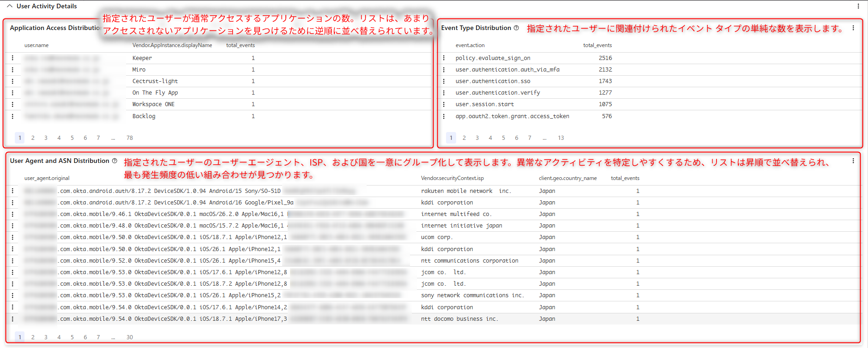Open row actions for internet multifeed co. row
The height and width of the screenshot is (348, 868).
[12, 214]
